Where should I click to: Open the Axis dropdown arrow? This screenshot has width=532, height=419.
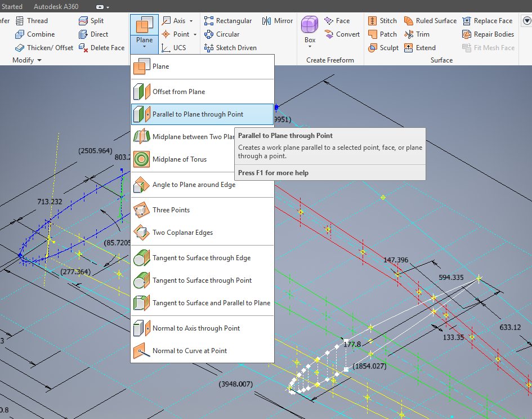(x=191, y=21)
